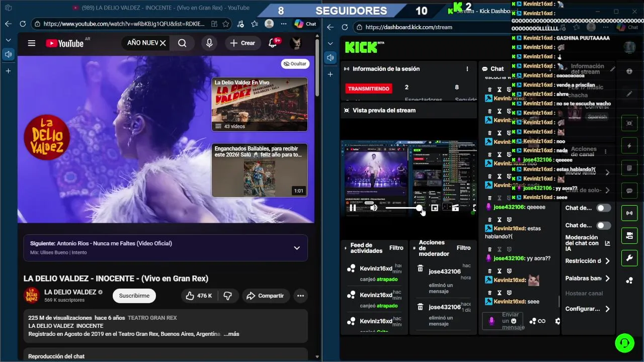Open Edge Copilot Chat in the YouTube window
The width and height of the screenshot is (644, 362).
[305, 24]
